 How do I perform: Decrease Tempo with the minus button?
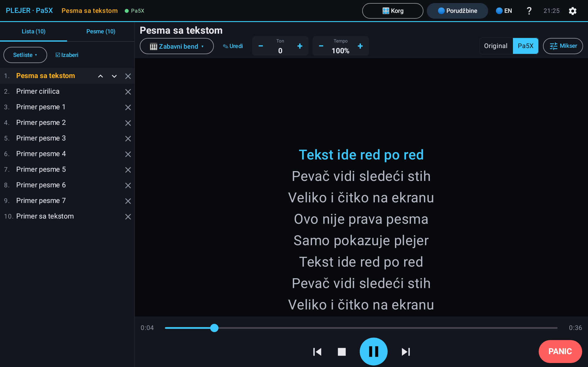[x=321, y=46]
